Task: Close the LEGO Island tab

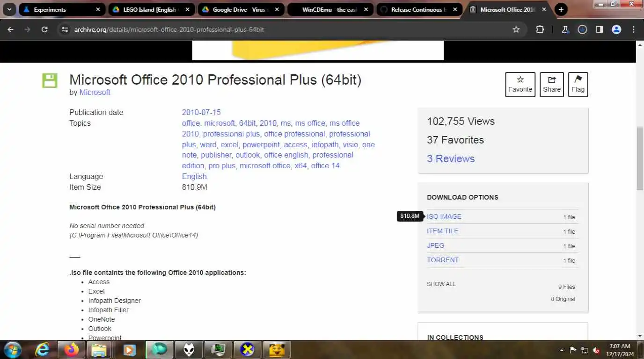Action: [x=187, y=9]
